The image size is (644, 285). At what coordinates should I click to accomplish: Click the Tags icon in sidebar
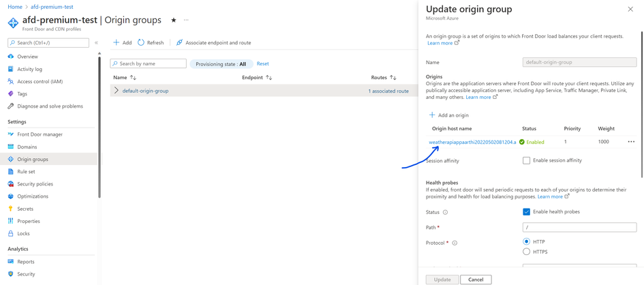pyautogui.click(x=11, y=93)
